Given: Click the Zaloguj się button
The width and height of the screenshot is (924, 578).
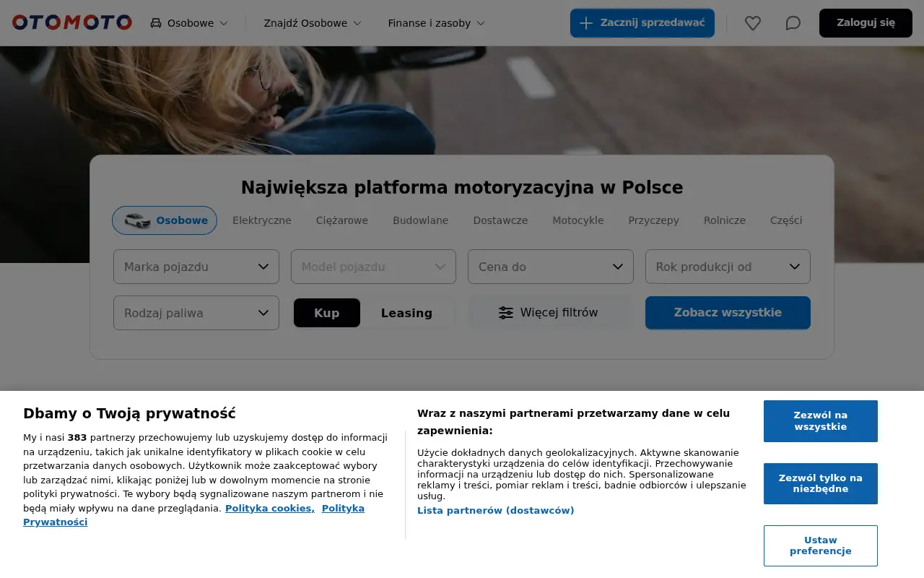Looking at the screenshot, I should pos(866,23).
